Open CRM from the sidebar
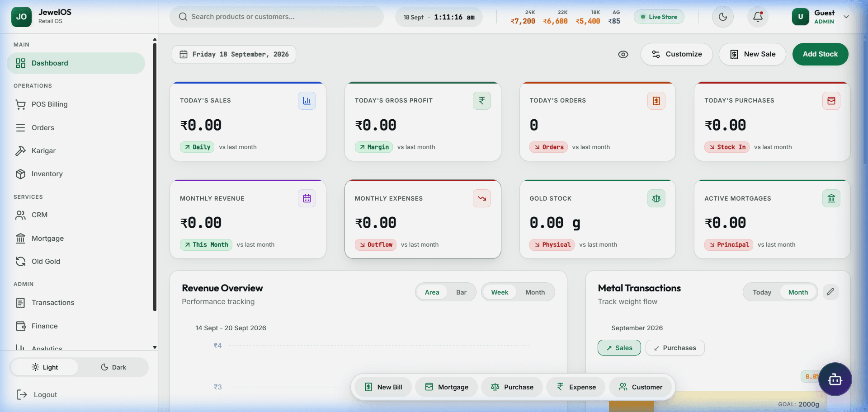This screenshot has height=412, width=868. coord(76,215)
